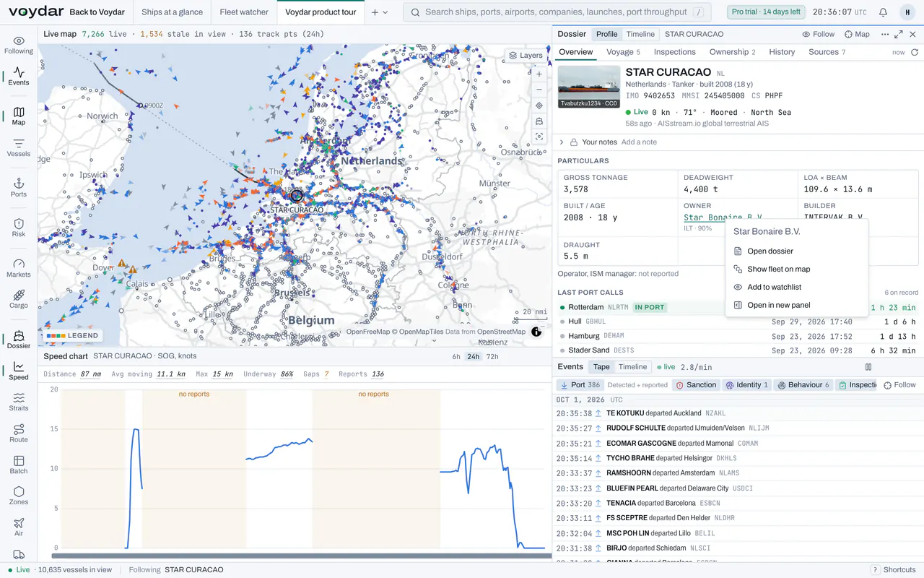Toggle the Sanction event filter

[696, 385]
